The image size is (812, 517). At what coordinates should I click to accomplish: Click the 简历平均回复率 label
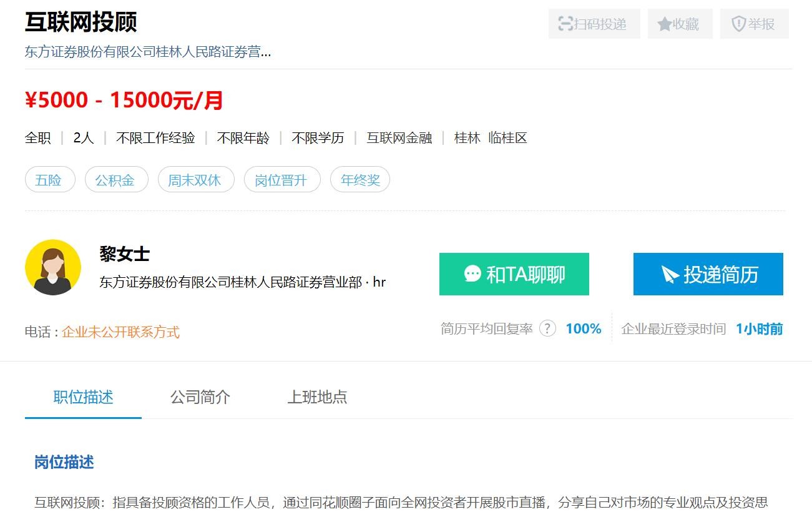[487, 329]
